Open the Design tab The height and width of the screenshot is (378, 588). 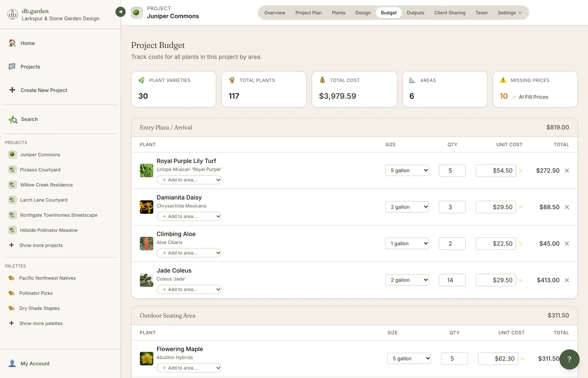point(363,12)
